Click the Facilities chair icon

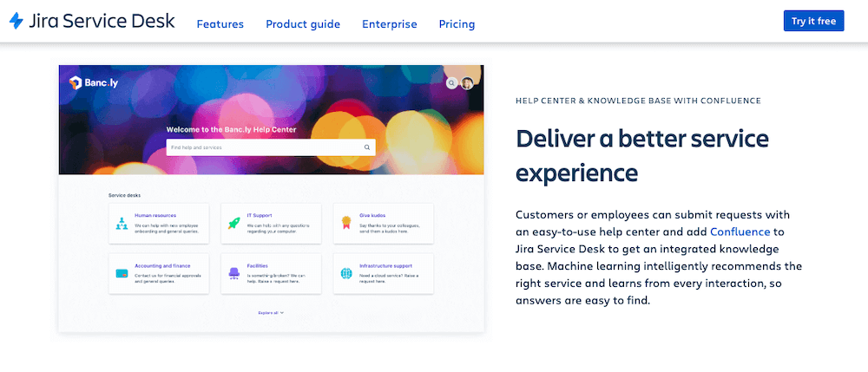[x=233, y=273]
